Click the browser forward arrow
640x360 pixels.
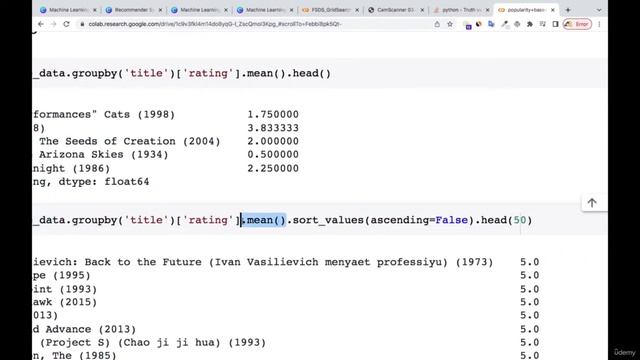pos(53,24)
